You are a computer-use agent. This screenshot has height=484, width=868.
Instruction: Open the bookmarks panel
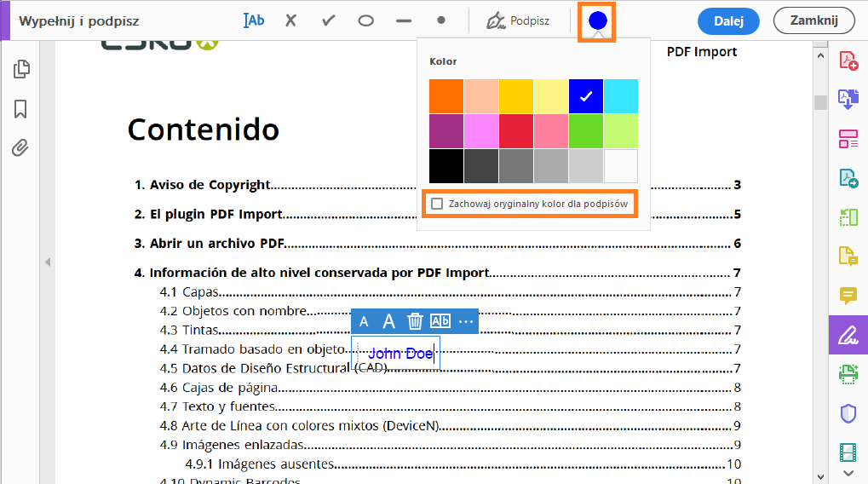[20, 109]
